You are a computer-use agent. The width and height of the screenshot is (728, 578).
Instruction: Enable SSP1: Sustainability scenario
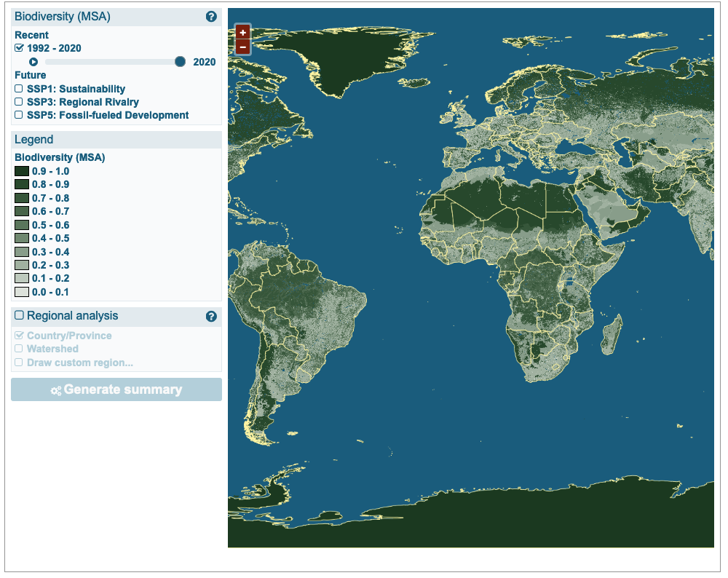click(x=20, y=89)
